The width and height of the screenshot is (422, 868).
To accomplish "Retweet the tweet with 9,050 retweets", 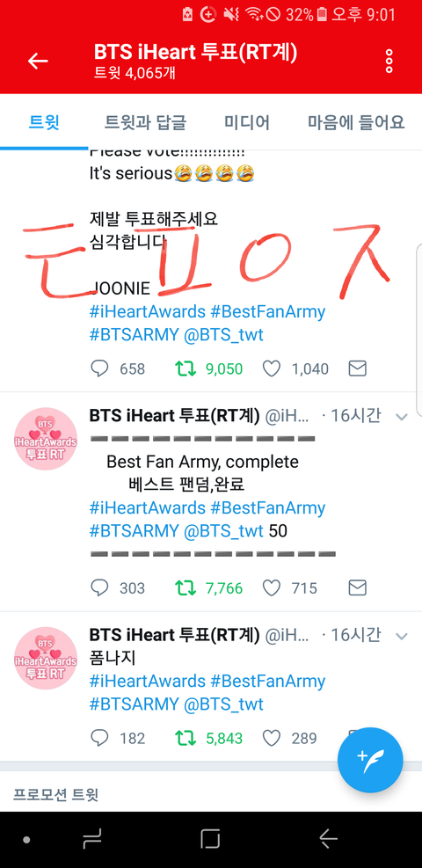I will [186, 368].
